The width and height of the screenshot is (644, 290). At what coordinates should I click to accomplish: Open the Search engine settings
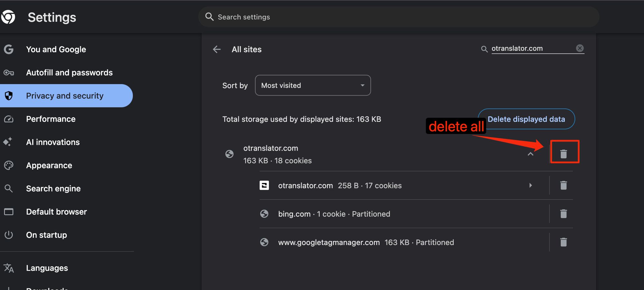53,188
